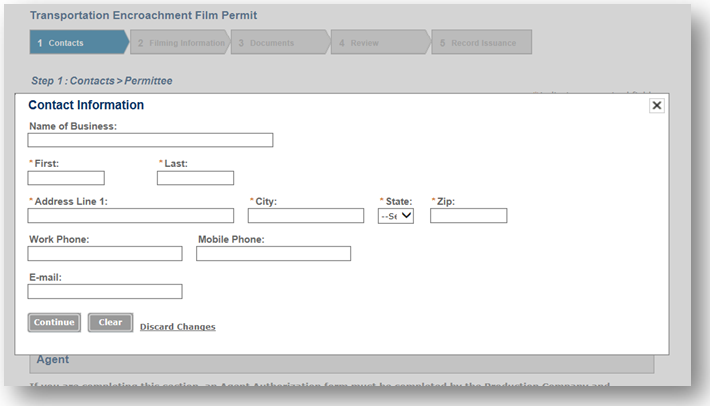Switch to step 3 Documents
This screenshot has width=710, height=406.
(x=278, y=43)
